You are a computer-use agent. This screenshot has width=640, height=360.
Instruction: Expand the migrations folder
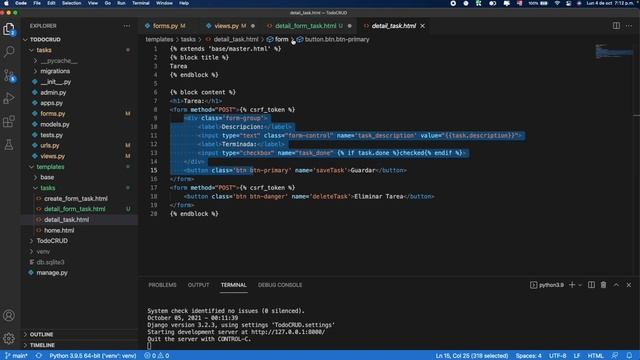(55, 71)
